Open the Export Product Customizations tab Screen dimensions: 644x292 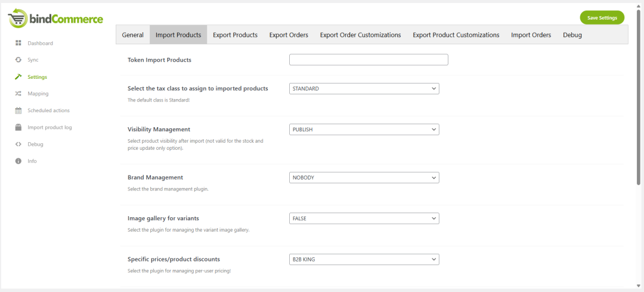456,35
